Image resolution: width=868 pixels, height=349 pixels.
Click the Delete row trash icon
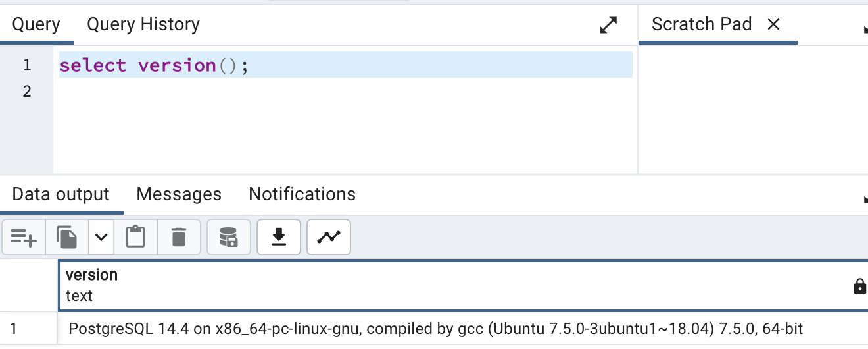[178, 237]
